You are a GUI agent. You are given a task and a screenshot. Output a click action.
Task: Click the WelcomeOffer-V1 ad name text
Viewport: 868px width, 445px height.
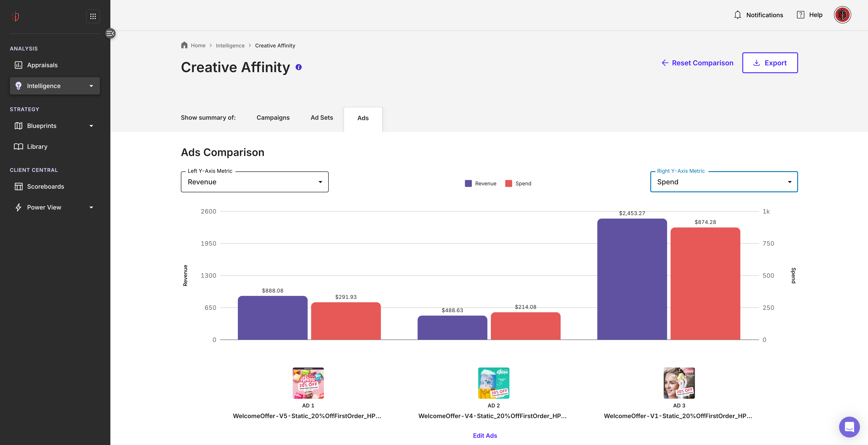tap(678, 416)
